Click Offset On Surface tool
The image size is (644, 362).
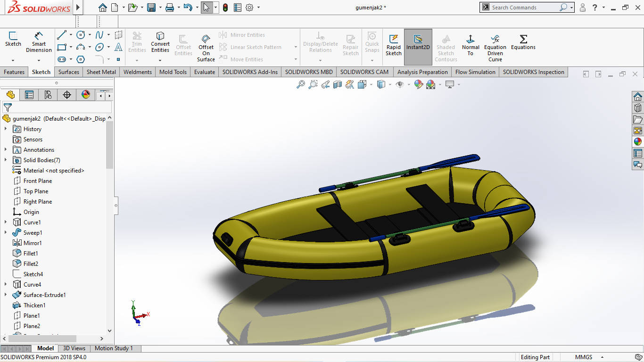click(x=206, y=48)
